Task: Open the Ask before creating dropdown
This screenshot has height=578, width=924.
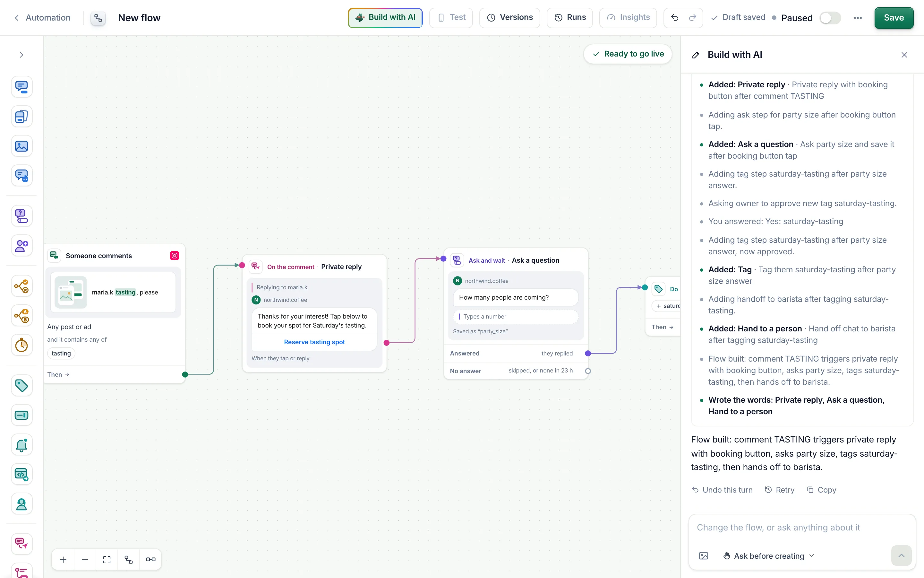Action: point(769,556)
